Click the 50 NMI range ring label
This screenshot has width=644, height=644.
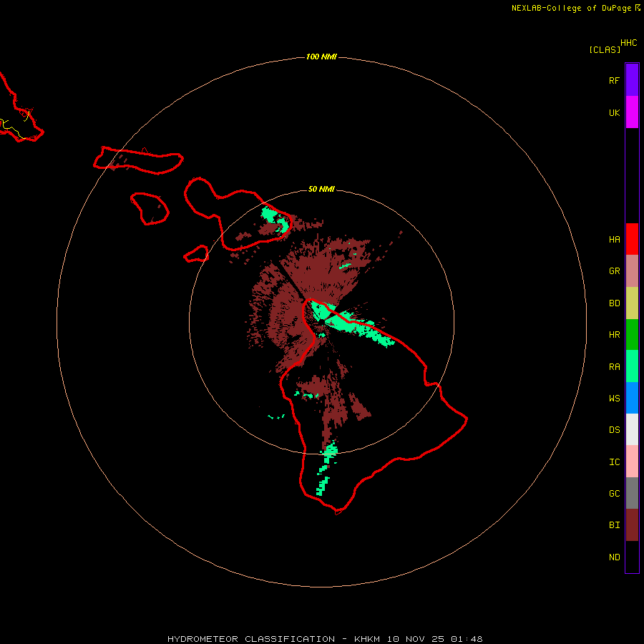[321, 189]
